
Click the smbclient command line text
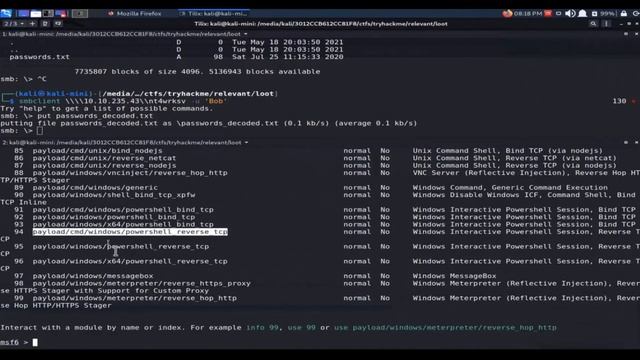pyautogui.click(x=123, y=101)
